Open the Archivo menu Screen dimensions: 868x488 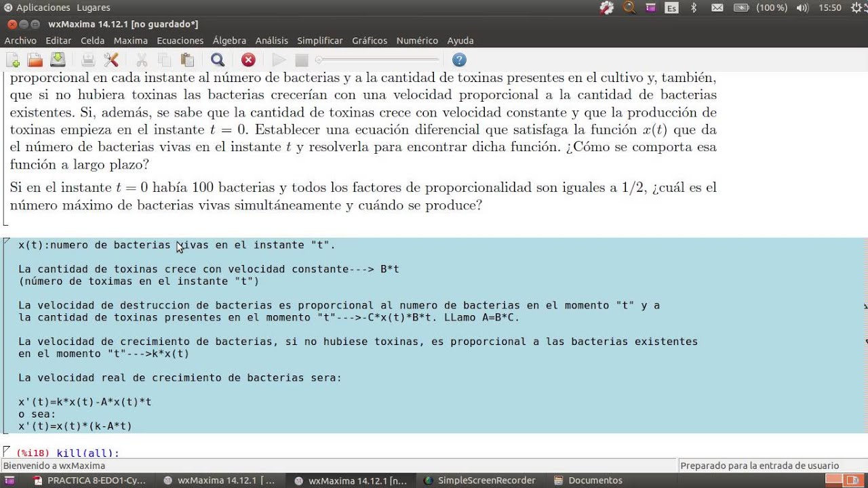tap(20, 41)
